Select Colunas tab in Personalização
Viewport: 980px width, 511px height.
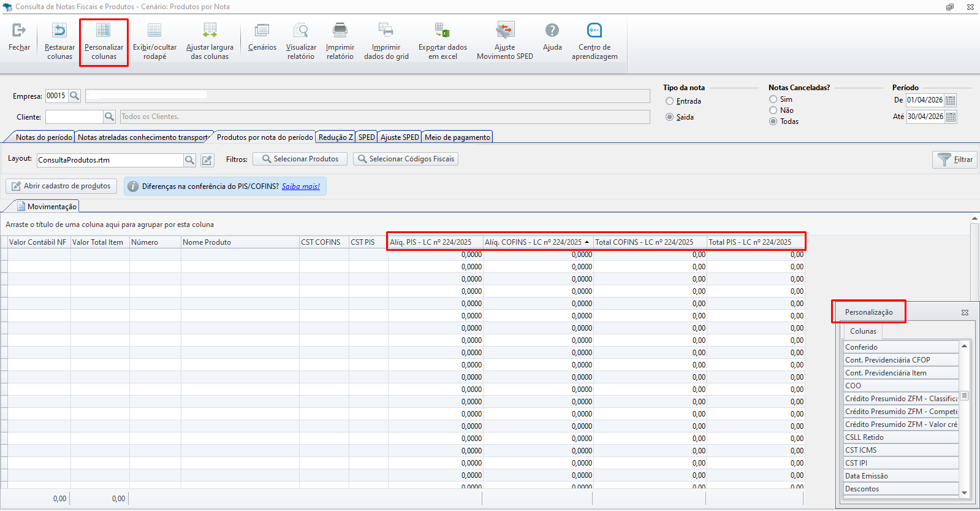point(863,331)
